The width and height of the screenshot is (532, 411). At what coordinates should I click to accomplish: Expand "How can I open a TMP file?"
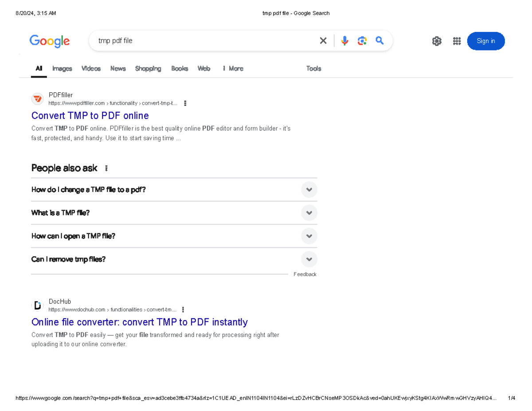pos(309,236)
